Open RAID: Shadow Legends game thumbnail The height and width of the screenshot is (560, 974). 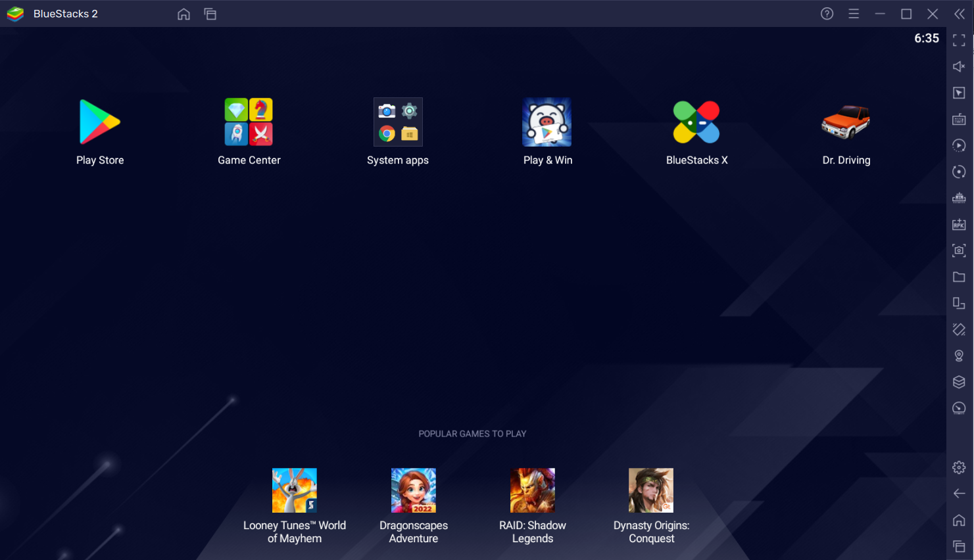click(533, 490)
